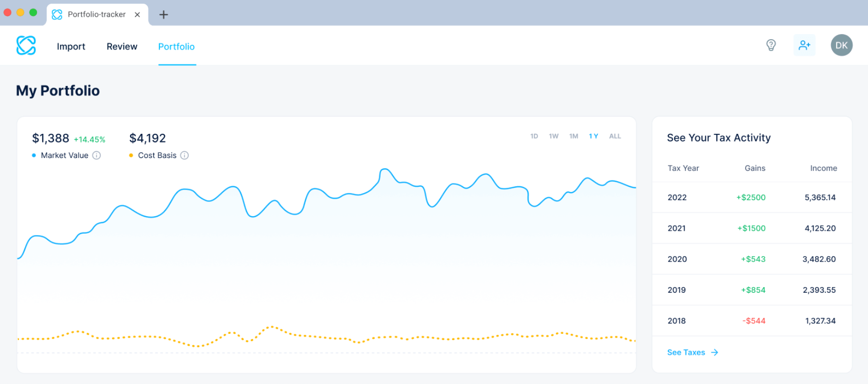Click the +14.45% gain percentage

pos(90,139)
